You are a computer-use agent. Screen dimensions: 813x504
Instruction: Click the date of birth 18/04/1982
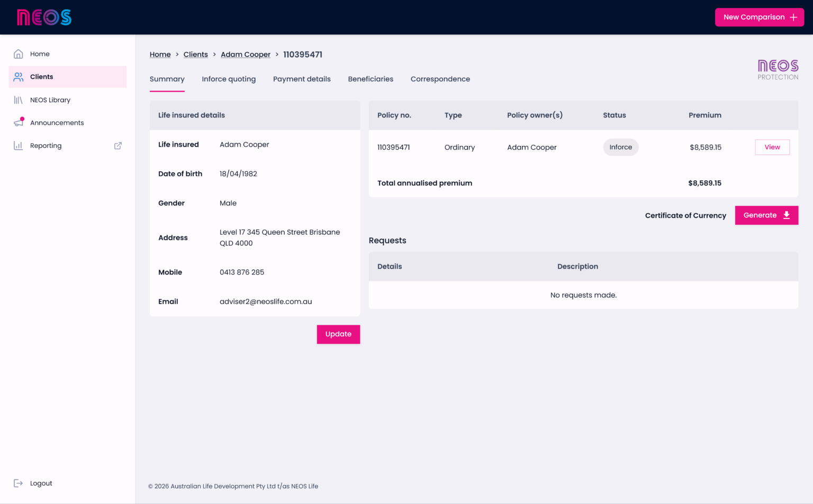click(x=238, y=174)
